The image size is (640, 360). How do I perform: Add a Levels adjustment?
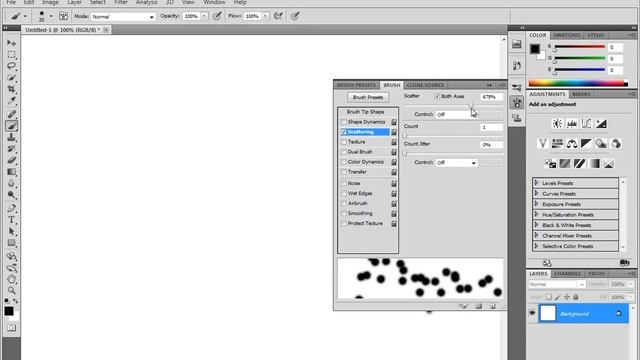(x=572, y=124)
